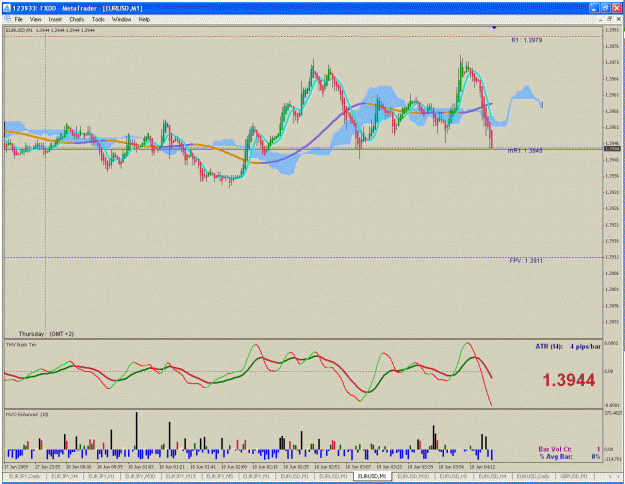Click the EURUSD,M1 chart header quote text

point(50,30)
